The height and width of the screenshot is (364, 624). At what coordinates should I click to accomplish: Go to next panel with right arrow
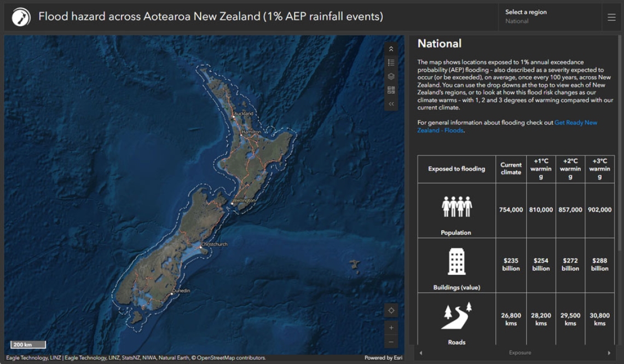click(x=609, y=353)
